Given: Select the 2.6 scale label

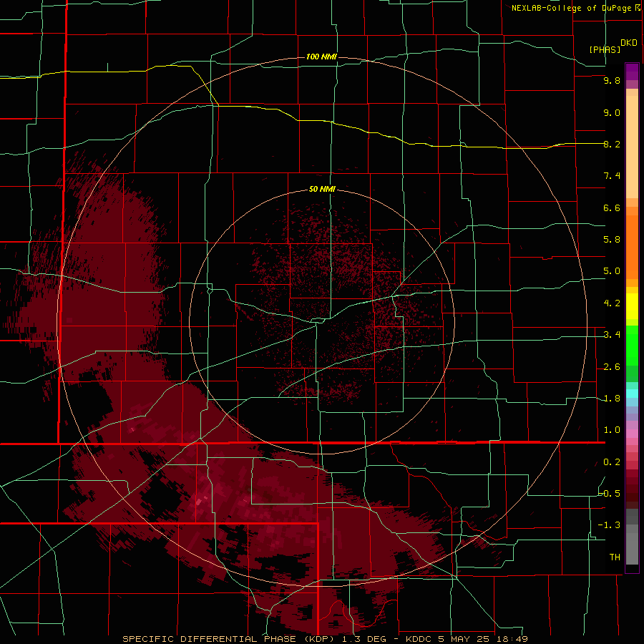Looking at the screenshot, I should (x=612, y=367).
